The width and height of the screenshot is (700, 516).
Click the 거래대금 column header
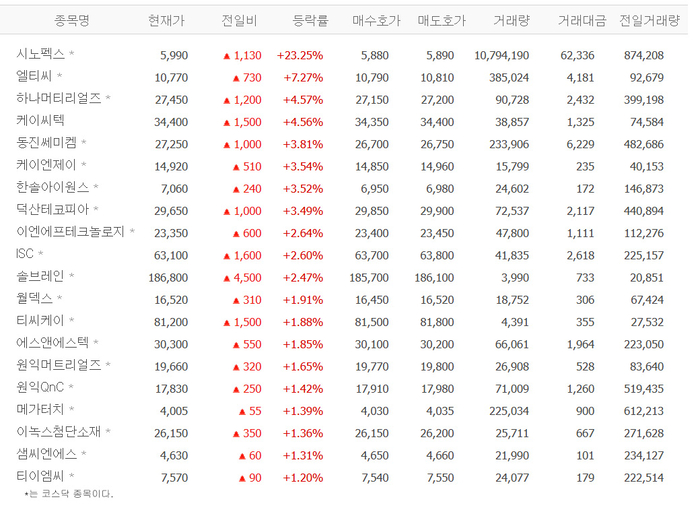click(582, 21)
